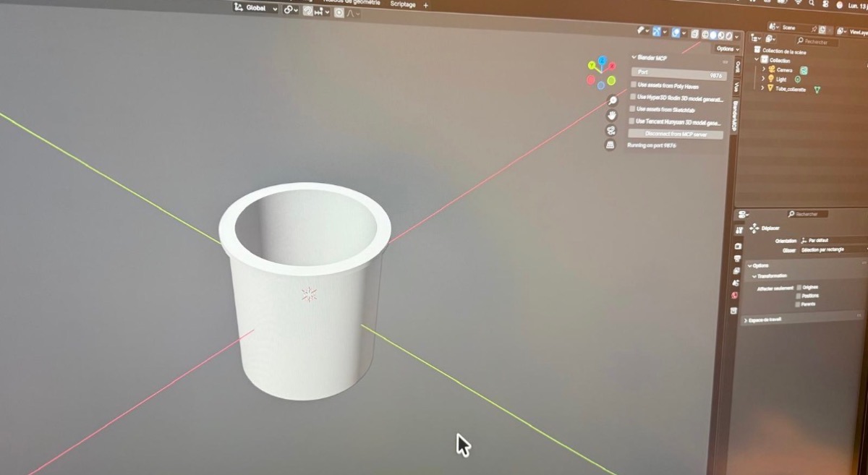Expand the Light object in outliner

click(763, 79)
